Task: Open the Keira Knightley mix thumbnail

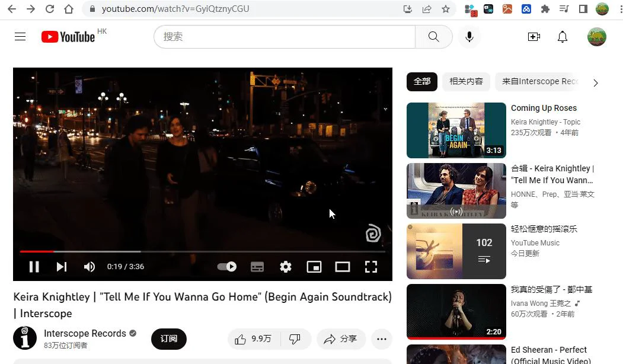Action: pyautogui.click(x=456, y=191)
